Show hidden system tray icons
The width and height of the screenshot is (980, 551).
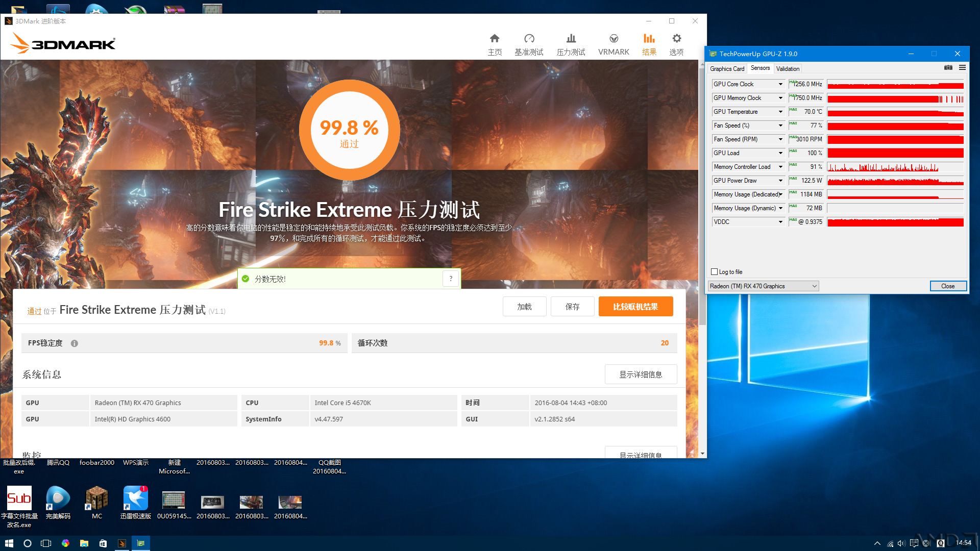point(877,543)
